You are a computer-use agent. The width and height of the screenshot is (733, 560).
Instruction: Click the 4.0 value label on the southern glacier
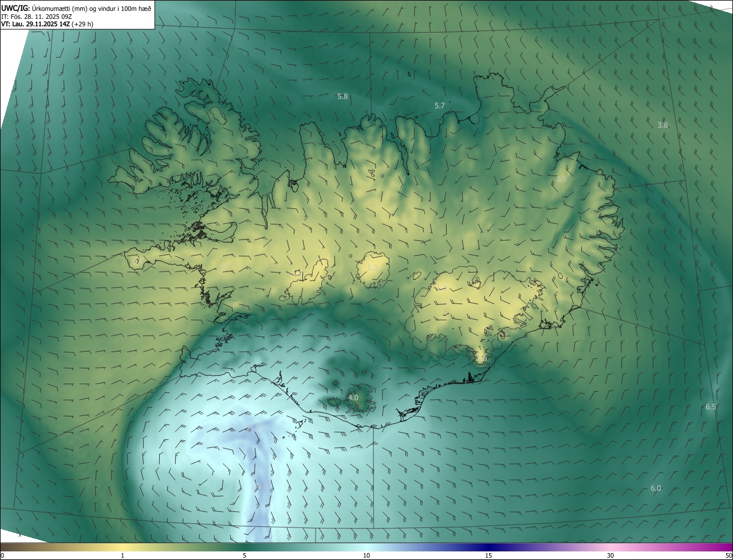tap(353, 397)
